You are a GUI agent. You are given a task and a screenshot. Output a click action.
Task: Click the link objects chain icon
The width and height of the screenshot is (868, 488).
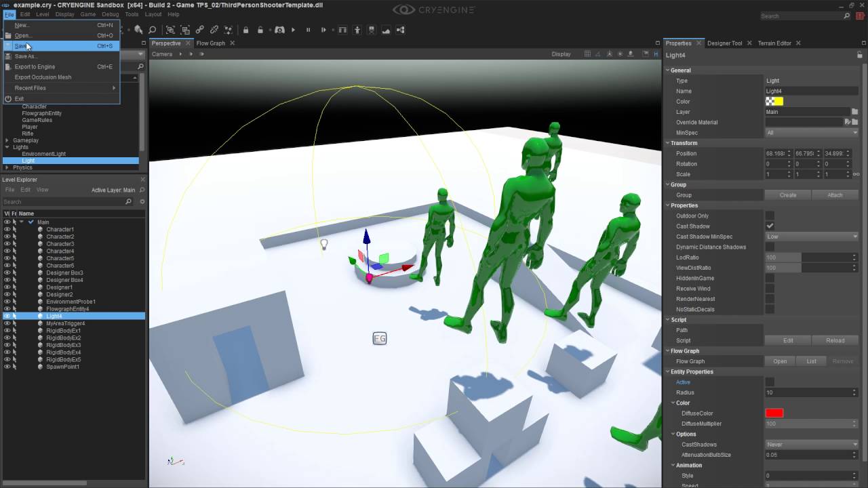199,30
